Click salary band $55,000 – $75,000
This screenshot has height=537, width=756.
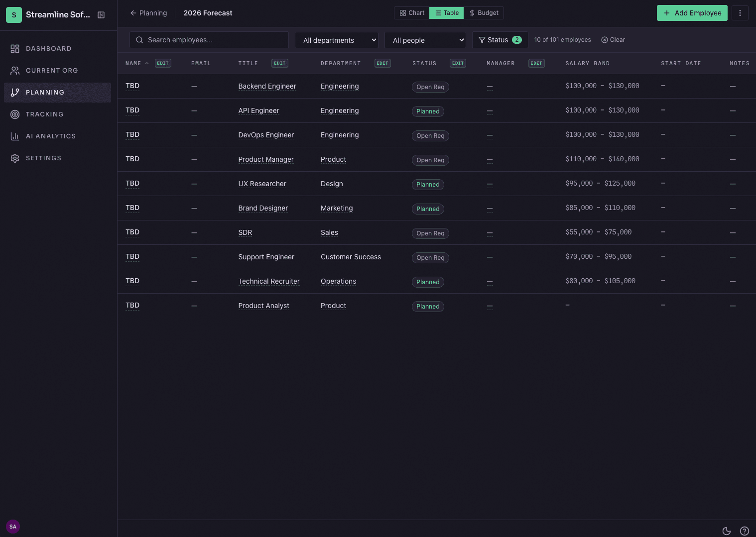coord(599,232)
